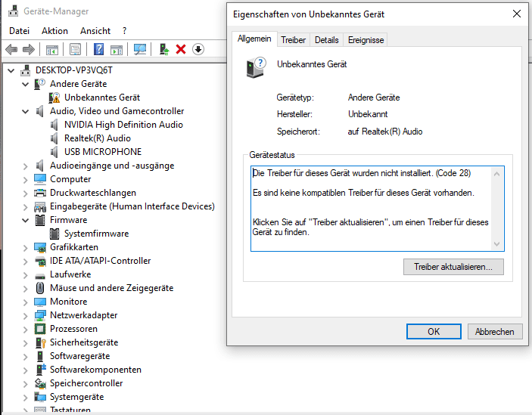Image resolution: width=532 pixels, height=415 pixels.
Task: Click the update driver toolbar icon with green arrow
Action: [x=164, y=49]
